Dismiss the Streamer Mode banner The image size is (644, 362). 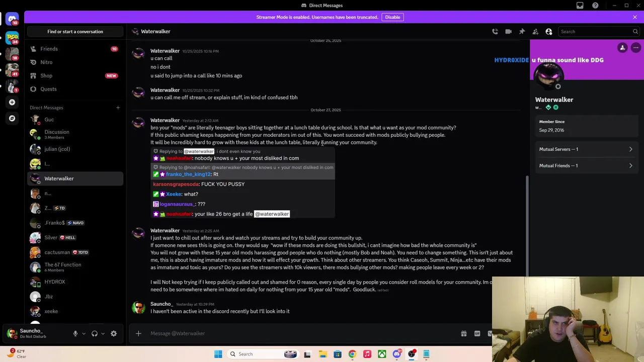[635, 17]
